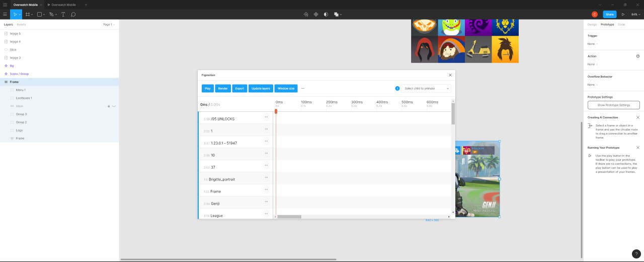
Task: Click Render in Figmotion
Action: pos(223,88)
